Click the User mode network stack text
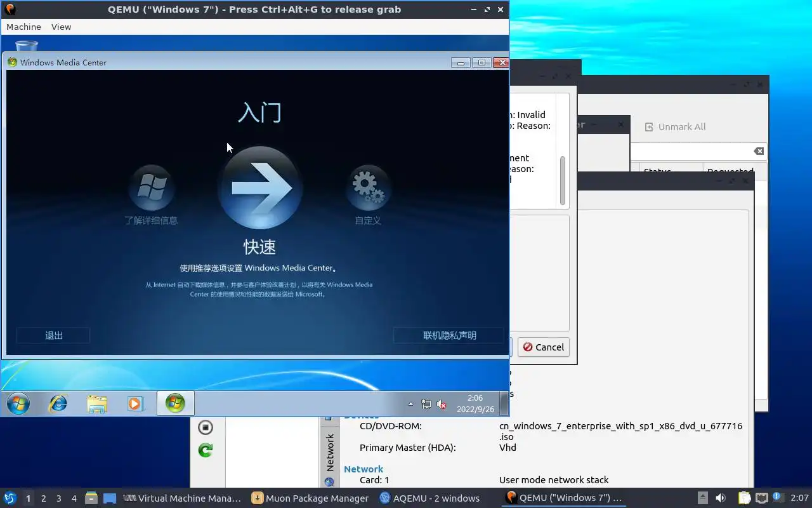The image size is (812, 508). point(554,479)
